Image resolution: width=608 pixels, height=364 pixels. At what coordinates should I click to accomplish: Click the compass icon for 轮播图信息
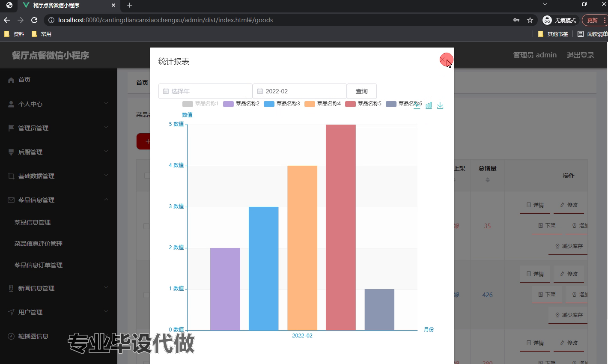(11, 336)
